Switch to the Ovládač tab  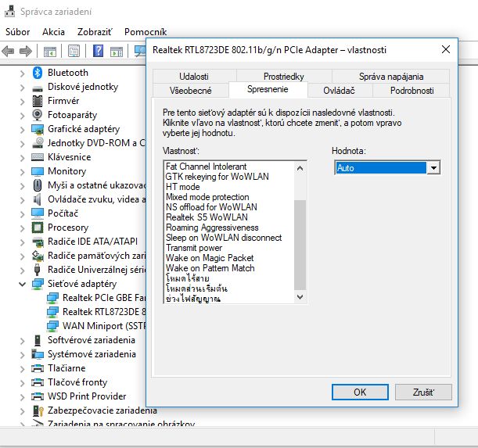tap(339, 91)
